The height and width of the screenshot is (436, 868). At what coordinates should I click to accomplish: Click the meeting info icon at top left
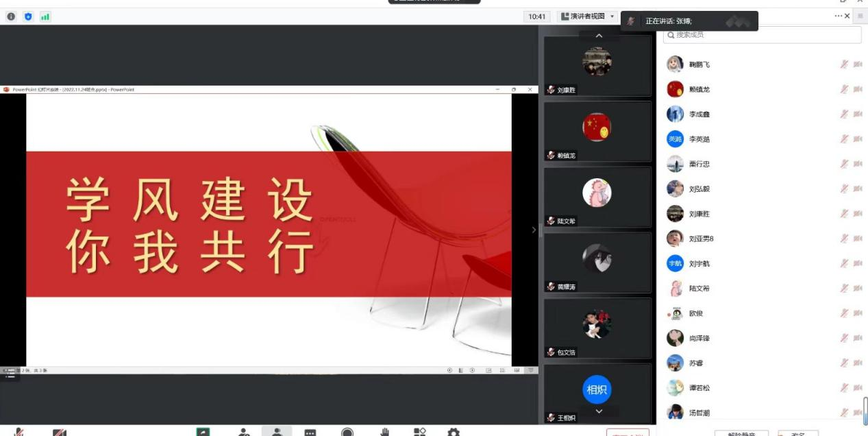click(11, 16)
